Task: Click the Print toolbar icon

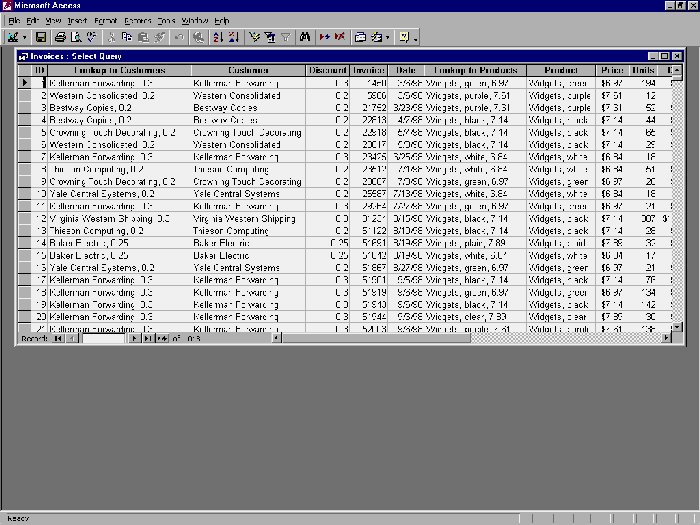Action: coord(61,37)
